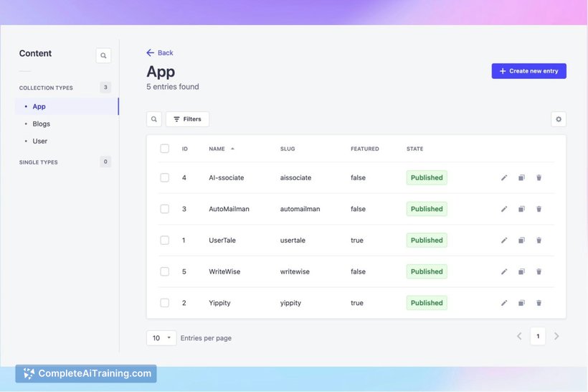Duplicate the UserTale entry
The image size is (588, 392).
point(521,241)
